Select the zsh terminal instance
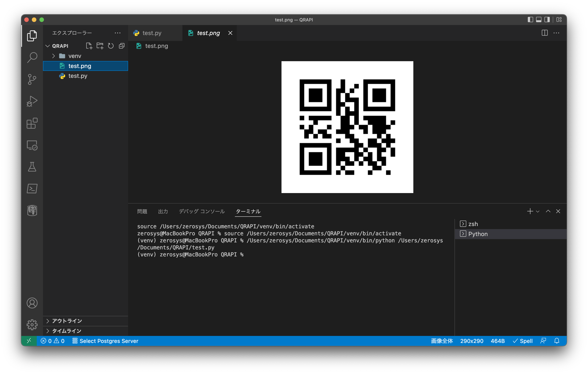 tap(511, 224)
